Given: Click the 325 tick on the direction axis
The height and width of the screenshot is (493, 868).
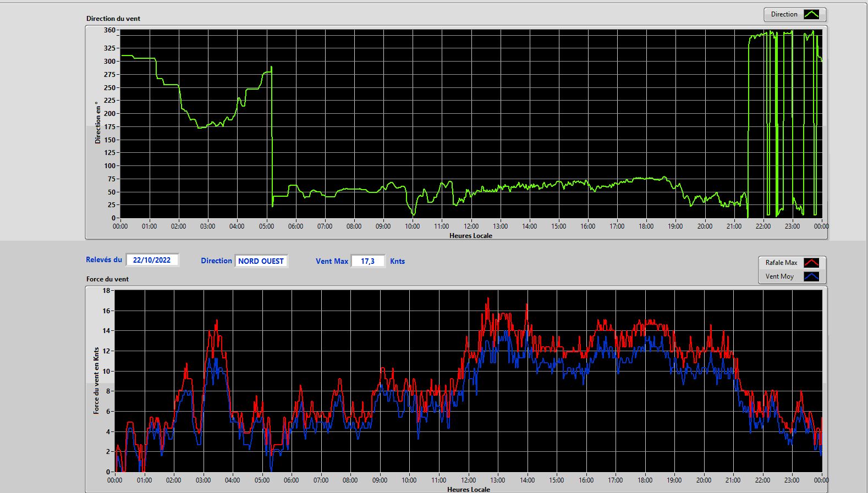Looking at the screenshot, I should tap(109, 48).
